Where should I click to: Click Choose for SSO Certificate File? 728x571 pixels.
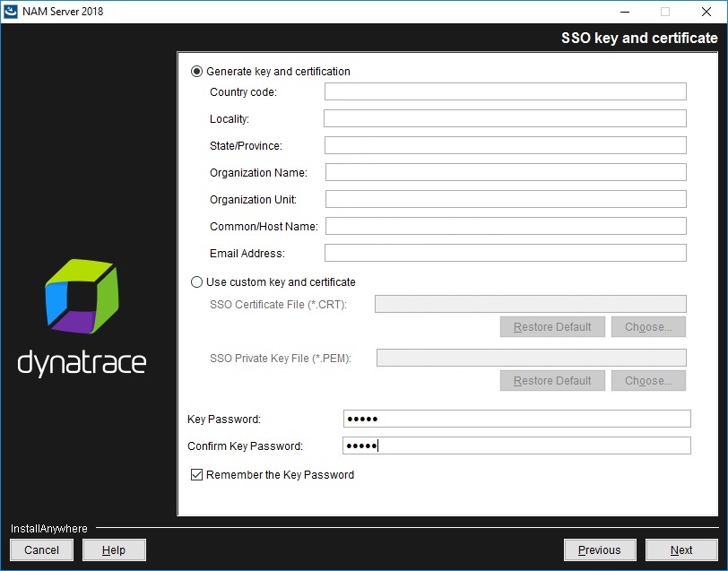648,327
